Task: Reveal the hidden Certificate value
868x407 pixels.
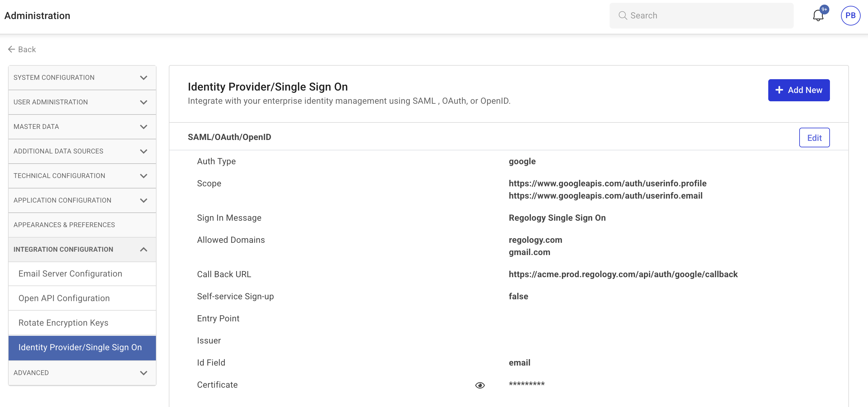Action: click(x=480, y=385)
